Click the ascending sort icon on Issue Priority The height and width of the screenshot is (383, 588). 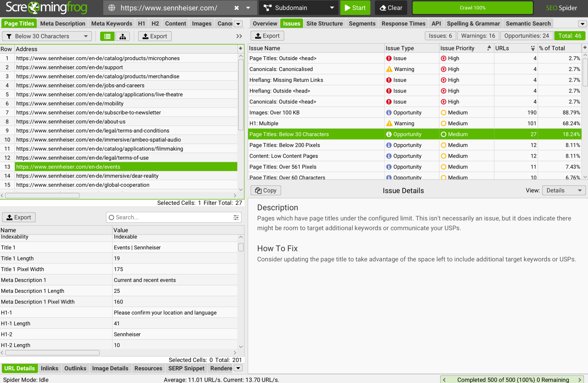(x=489, y=48)
